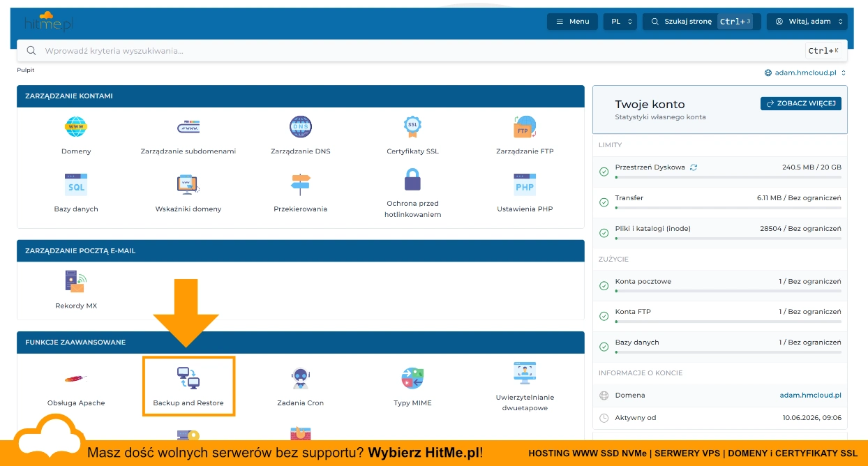Click the Przestrzeń Dyskowa usage bar
Image resolution: width=868 pixels, height=466 pixels.
(x=728, y=177)
